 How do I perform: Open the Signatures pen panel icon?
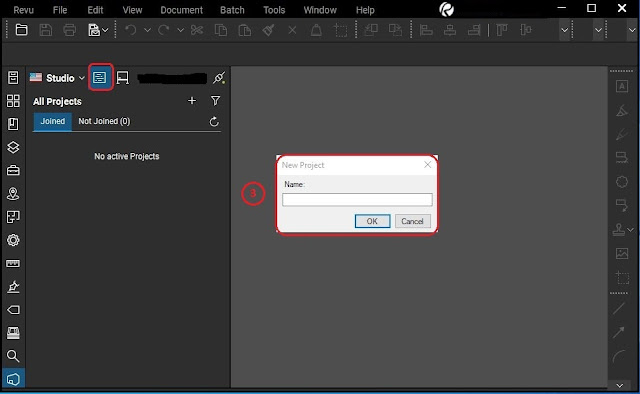point(13,287)
